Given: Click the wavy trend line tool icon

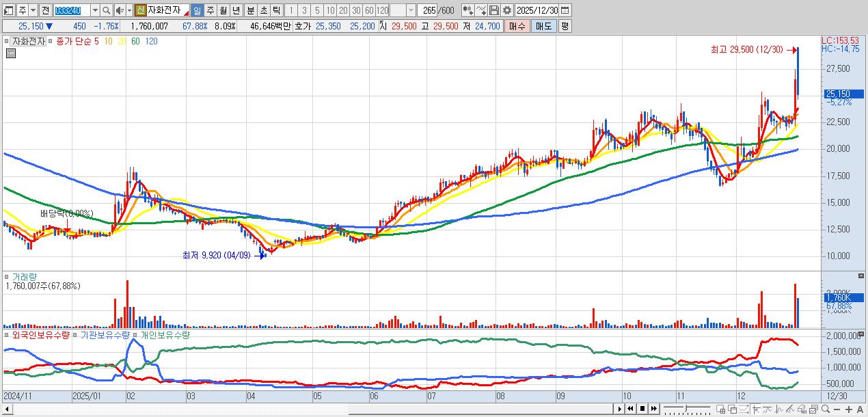Looking at the screenshot, I should coord(768,409).
